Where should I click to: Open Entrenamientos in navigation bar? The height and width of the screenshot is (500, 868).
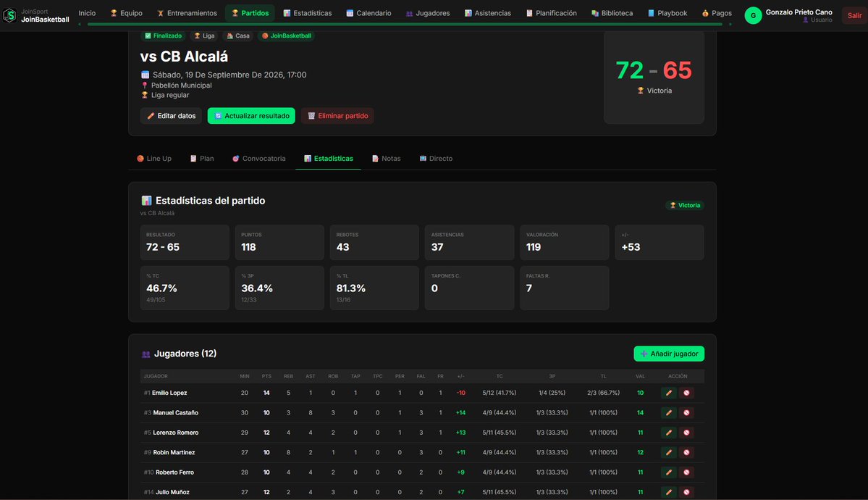187,13
